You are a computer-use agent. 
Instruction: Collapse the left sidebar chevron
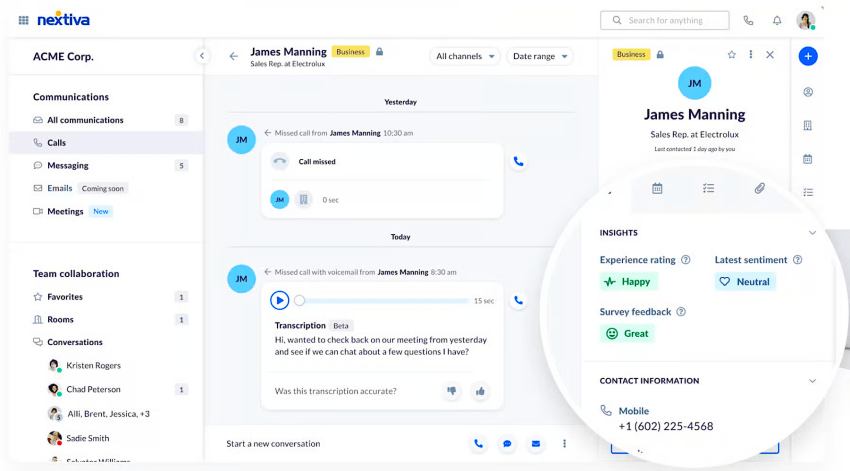click(202, 56)
